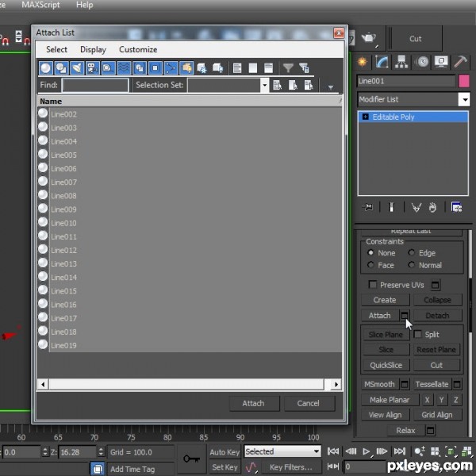Open the Create panel star icon
Image resolution: width=476 pixels, height=476 pixels.
coord(363,62)
